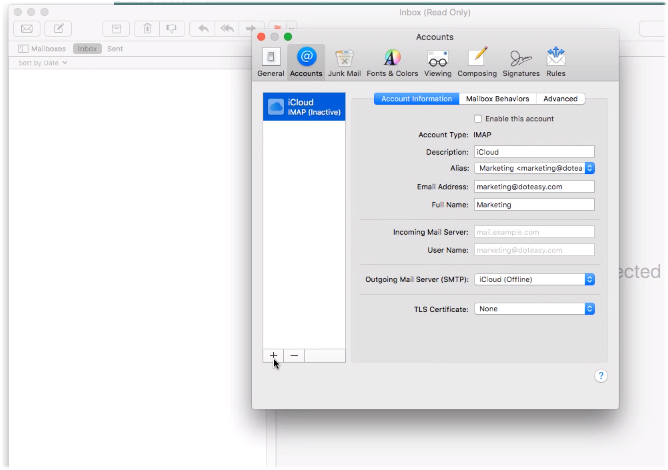Click the Archive icon in Mail toolbar

116,29
